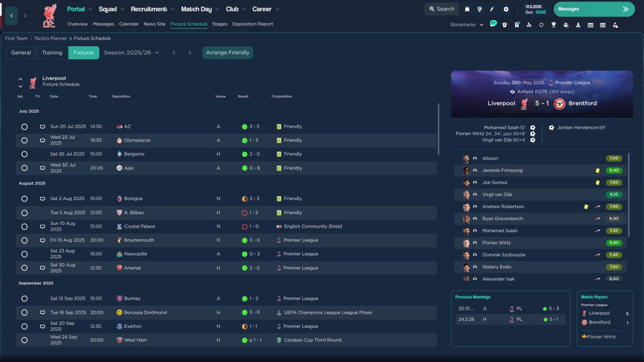Go to previous season arrow

[x=174, y=52]
